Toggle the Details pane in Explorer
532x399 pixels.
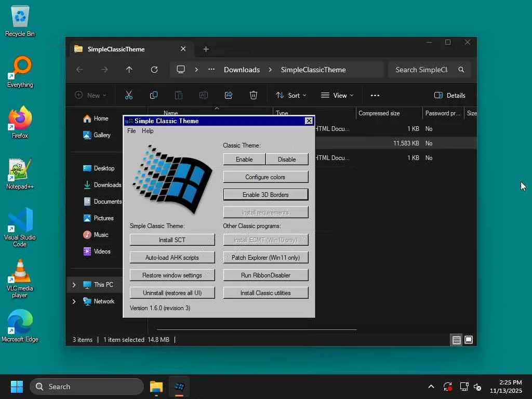pos(449,96)
